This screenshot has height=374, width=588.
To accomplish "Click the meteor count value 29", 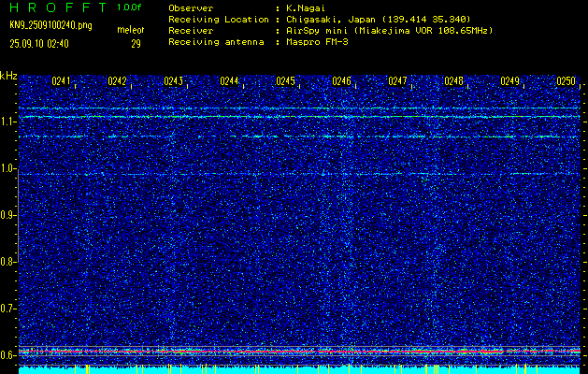I will [136, 44].
